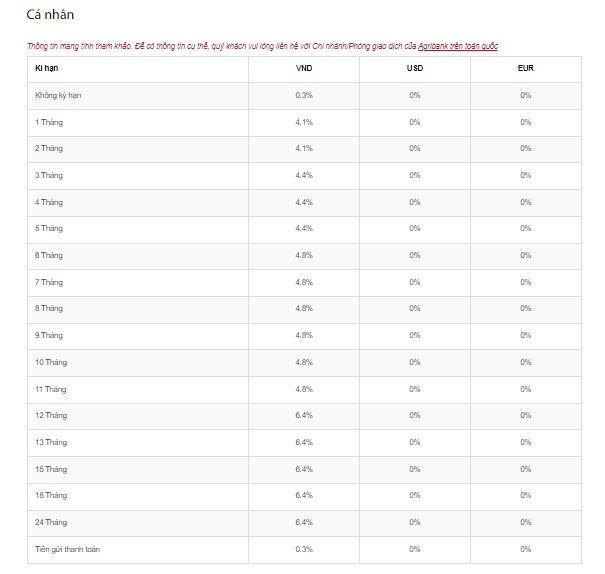The width and height of the screenshot is (605, 574).
Task: Click the 1 Tháng row label
Action: (x=48, y=122)
